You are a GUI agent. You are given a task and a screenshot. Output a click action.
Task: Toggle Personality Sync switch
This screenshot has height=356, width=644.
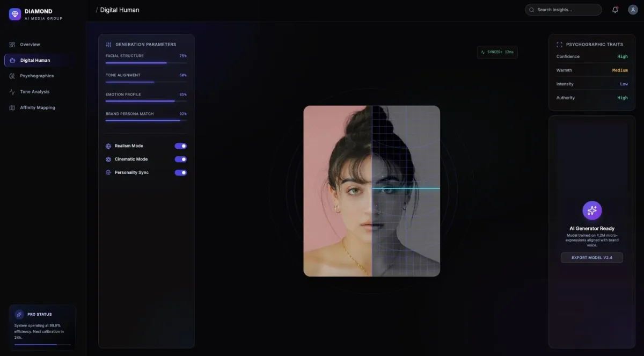[x=181, y=172]
